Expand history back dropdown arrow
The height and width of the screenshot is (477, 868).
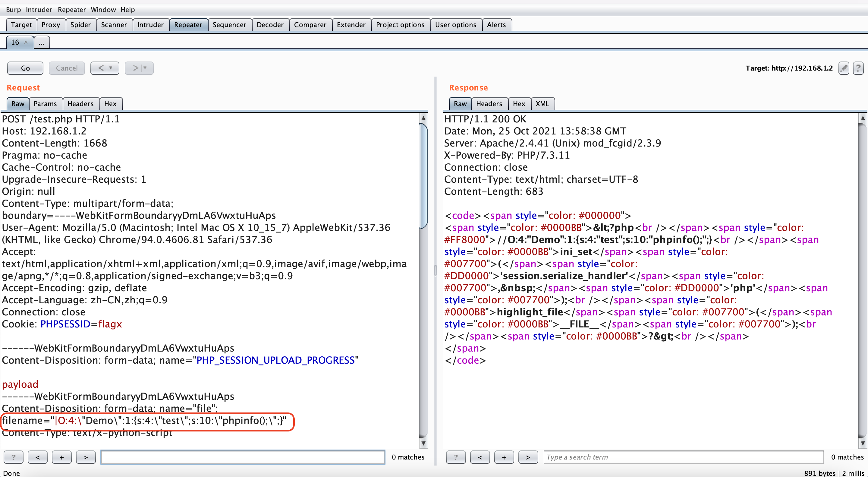[111, 68]
